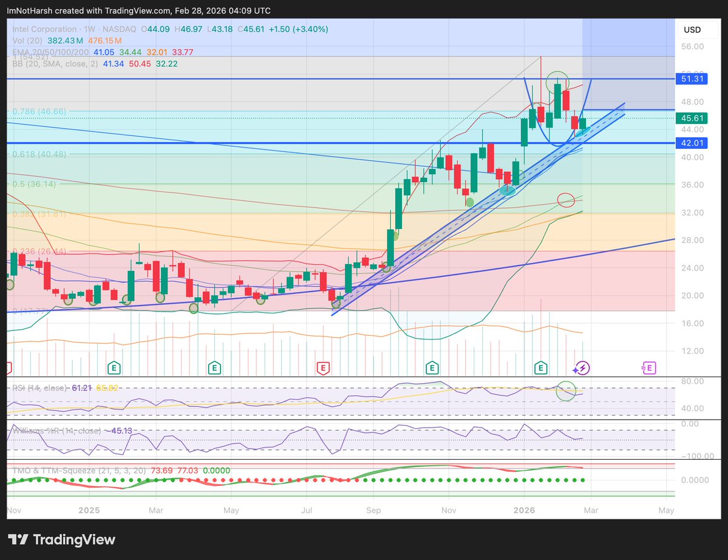Viewport: 728px width, 560px height.
Task: Click the 0.618 (40.48) Fibonacci label
Action: [39, 154]
